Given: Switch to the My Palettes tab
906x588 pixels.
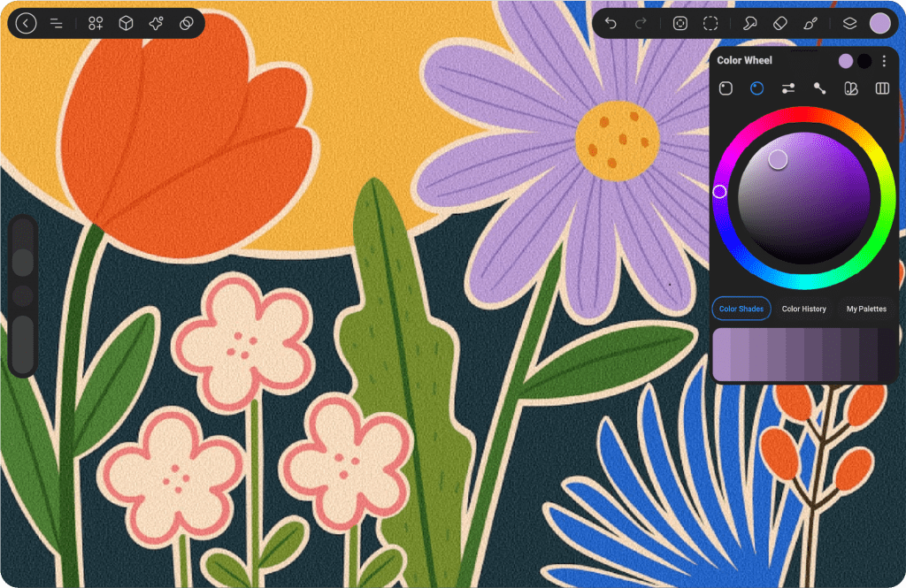Looking at the screenshot, I should [x=865, y=309].
